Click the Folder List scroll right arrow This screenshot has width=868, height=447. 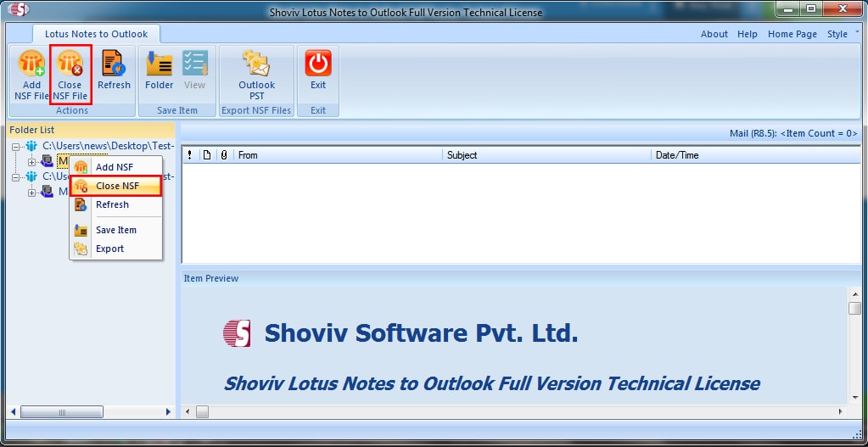pyautogui.click(x=169, y=412)
